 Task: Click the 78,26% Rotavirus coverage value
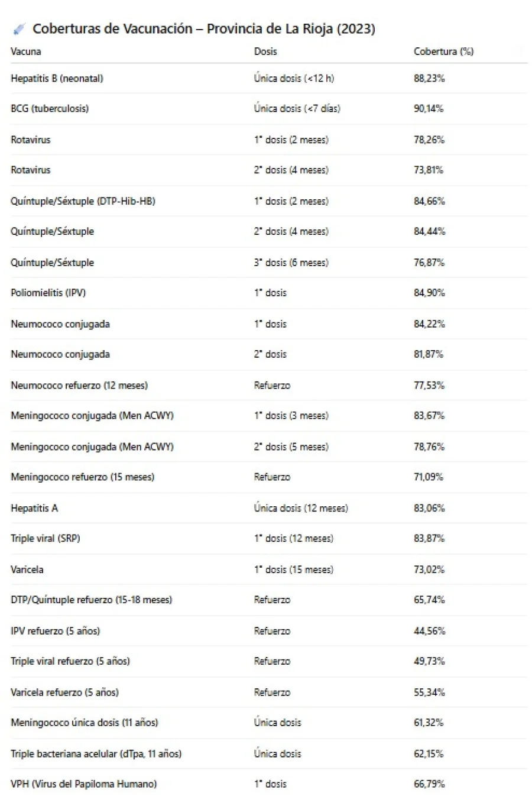(x=429, y=140)
